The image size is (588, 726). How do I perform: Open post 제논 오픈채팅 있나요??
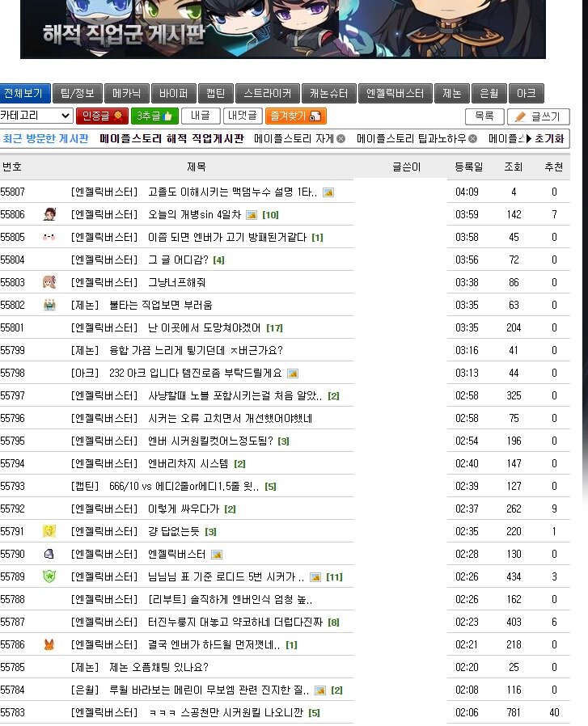click(159, 667)
